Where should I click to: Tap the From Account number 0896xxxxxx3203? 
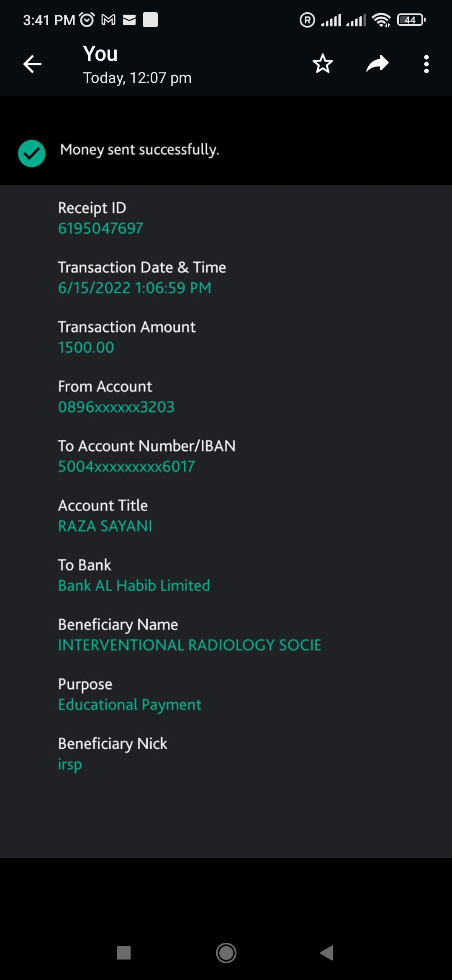click(116, 407)
